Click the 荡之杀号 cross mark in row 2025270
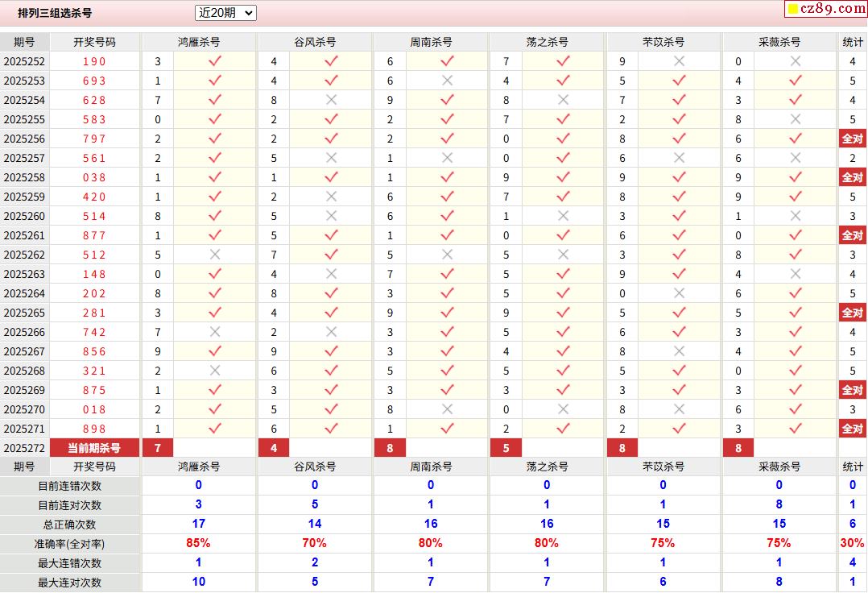The image size is (868, 593). point(563,409)
